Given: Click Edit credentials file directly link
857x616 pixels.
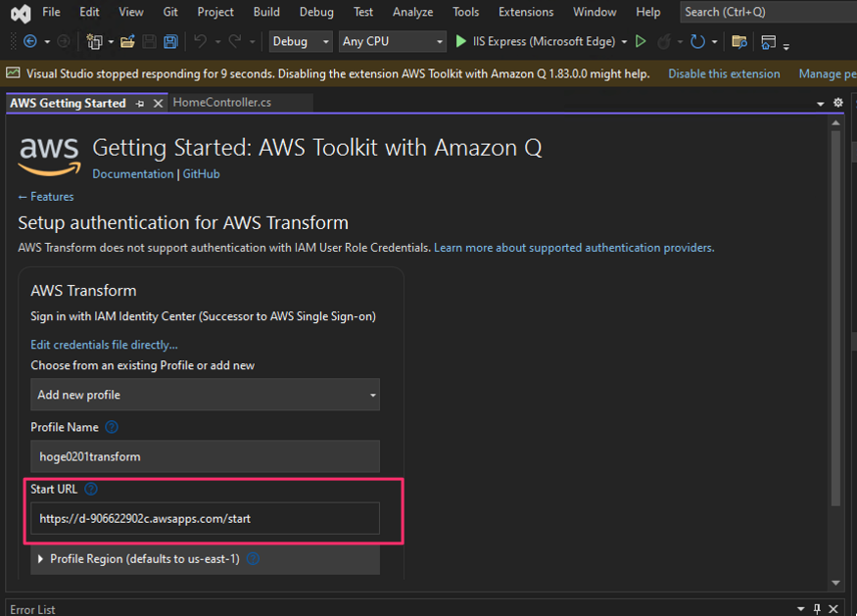Looking at the screenshot, I should click(x=104, y=345).
